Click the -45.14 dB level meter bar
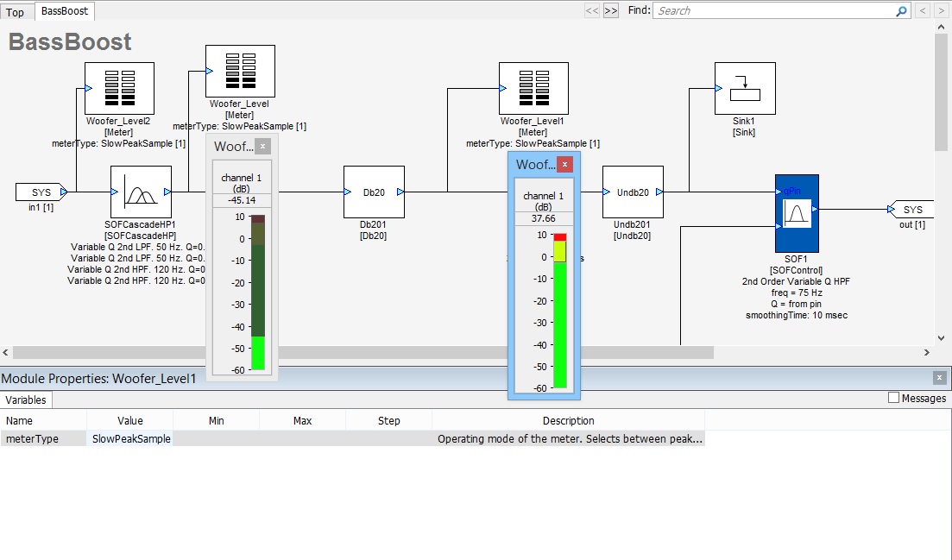952x560 pixels. point(258,292)
